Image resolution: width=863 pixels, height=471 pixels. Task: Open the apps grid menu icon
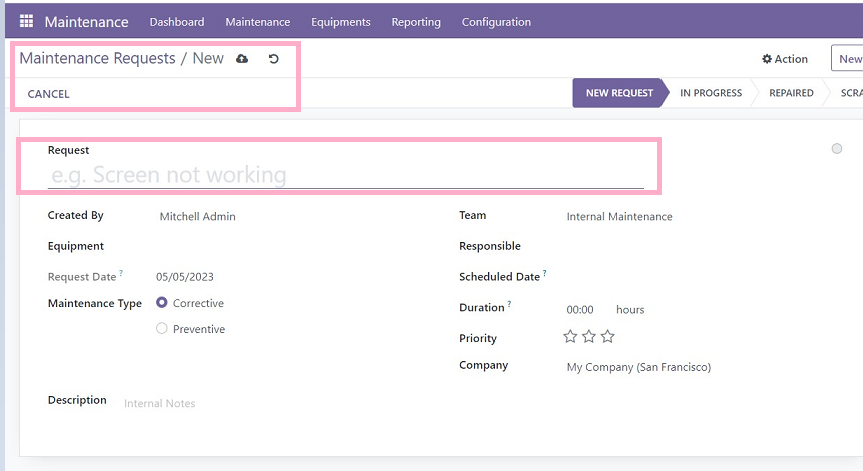click(26, 21)
